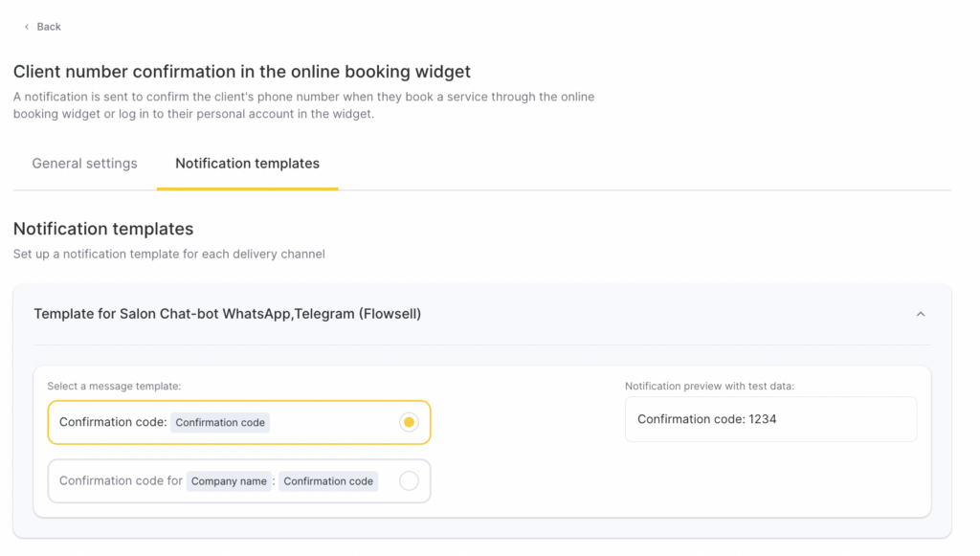The height and width of the screenshot is (556, 980).
Task: Click the Company name variable chip
Action: (229, 481)
